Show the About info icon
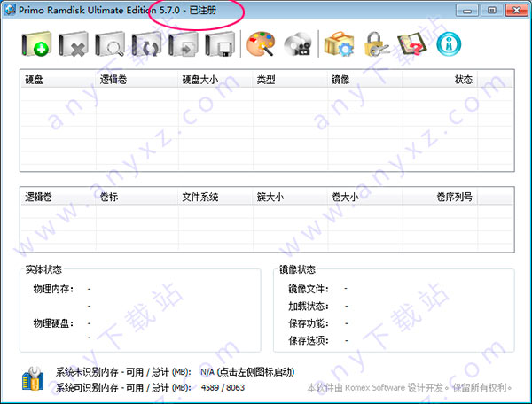Image resolution: width=532 pixels, height=404 pixels. click(449, 44)
